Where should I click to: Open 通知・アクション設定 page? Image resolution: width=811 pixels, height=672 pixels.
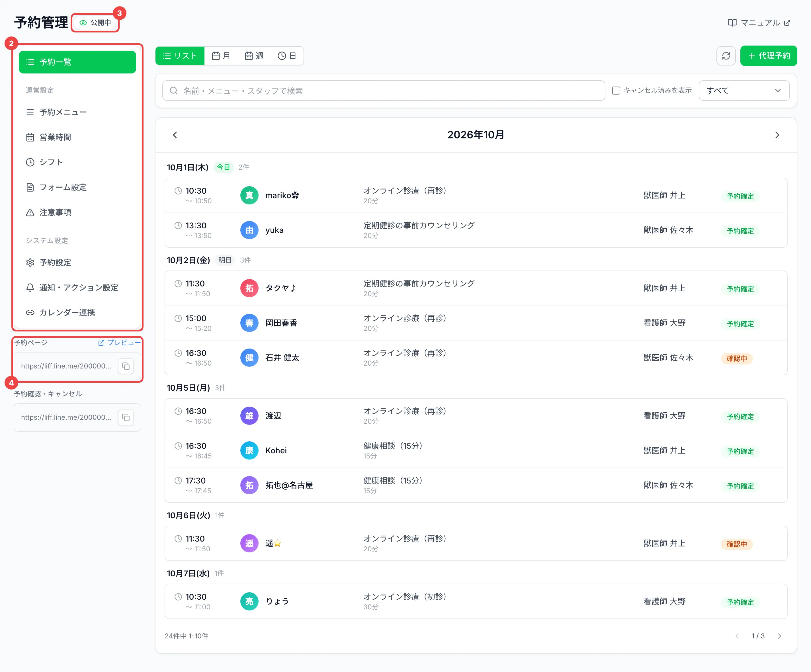[77, 288]
